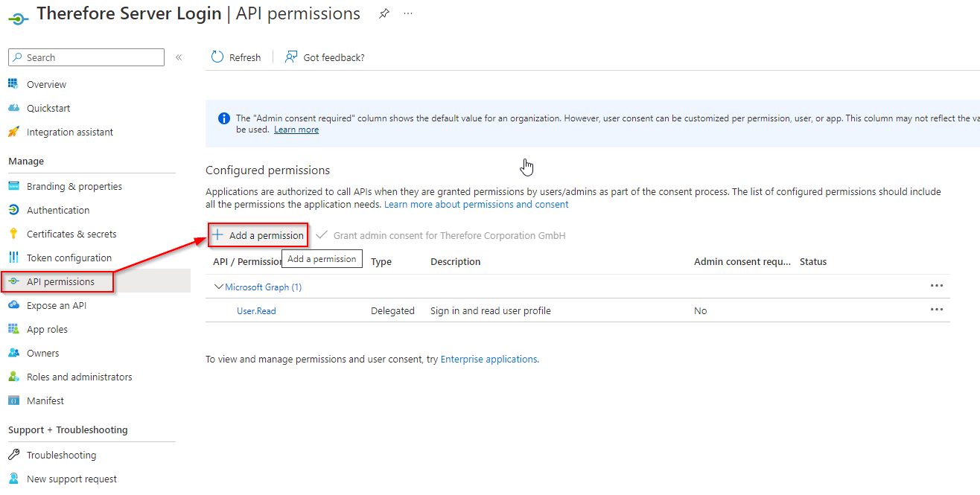
Task: Go to Integration assistant
Action: click(x=70, y=132)
